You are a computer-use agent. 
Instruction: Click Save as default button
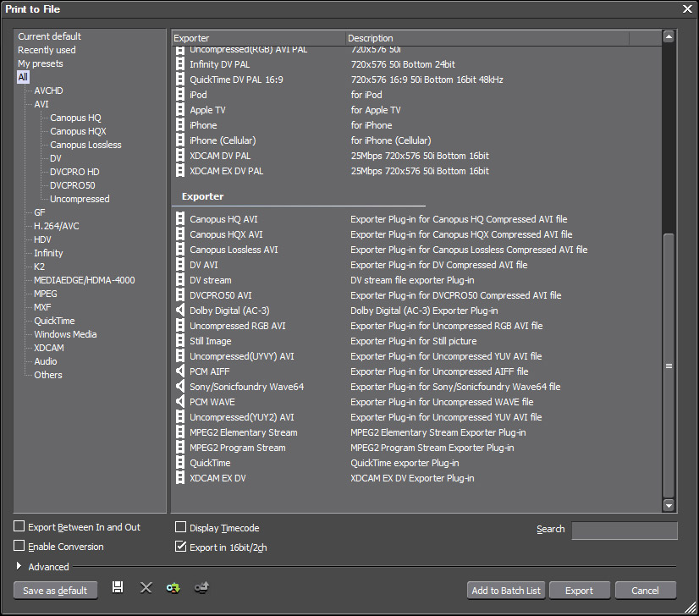coord(55,591)
